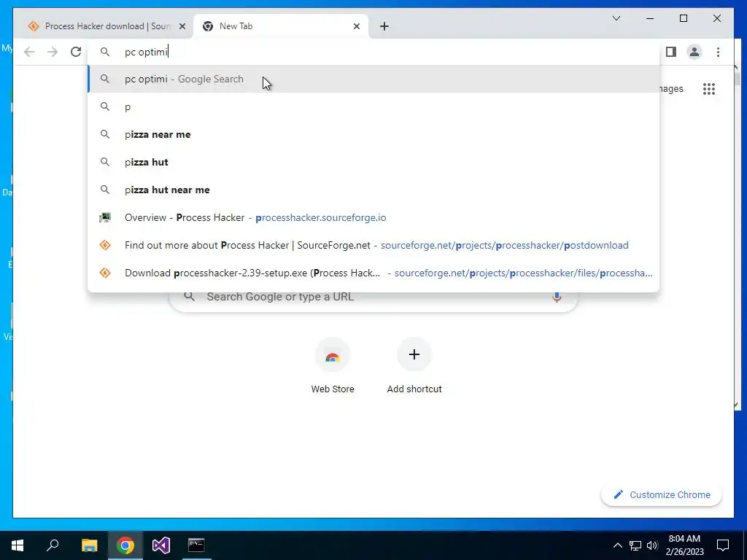
Task: Open a new tab with the plus button
Action: pos(384,26)
